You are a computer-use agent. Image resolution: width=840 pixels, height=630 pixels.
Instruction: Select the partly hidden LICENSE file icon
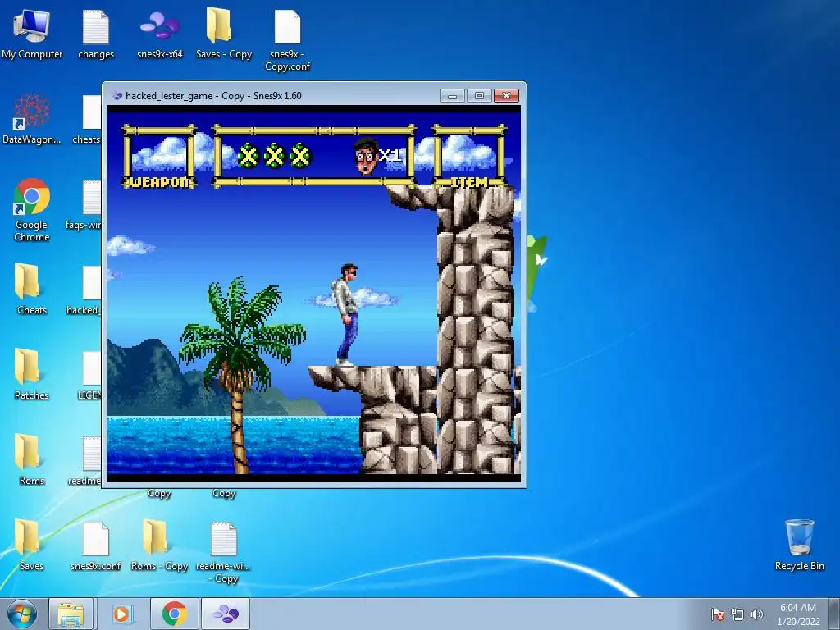(91, 375)
